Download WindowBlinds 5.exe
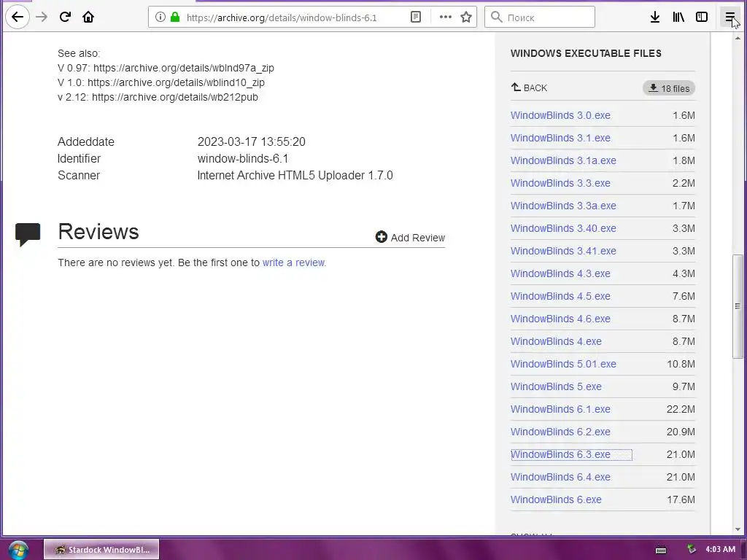The width and height of the screenshot is (747, 560). pos(556,386)
